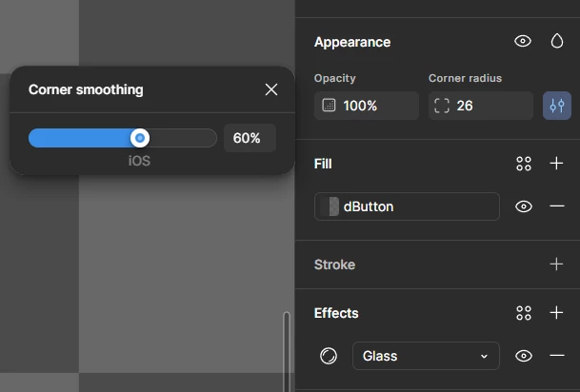Image resolution: width=580 pixels, height=392 pixels.
Task: Open blend mode droplet icon in Appearance
Action: (x=557, y=41)
